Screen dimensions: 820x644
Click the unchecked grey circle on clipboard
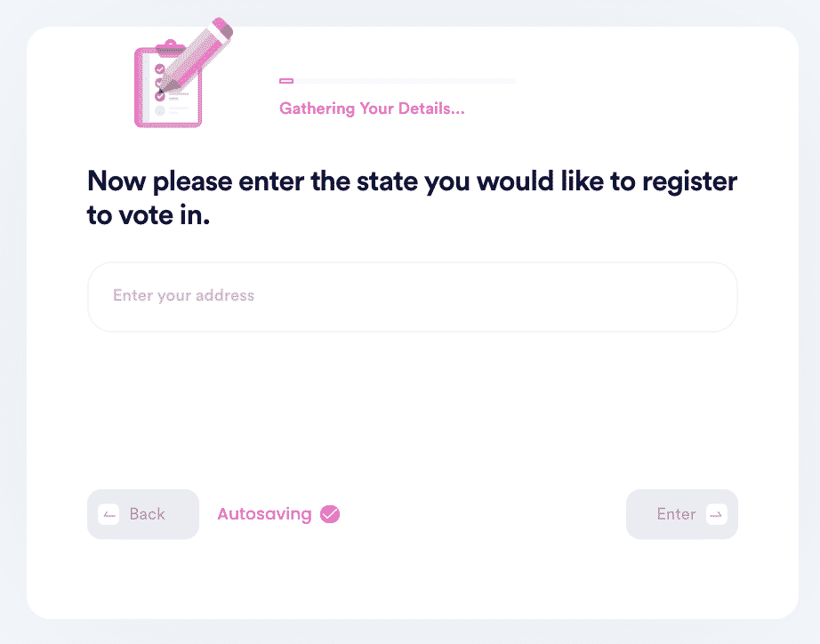pos(160,110)
